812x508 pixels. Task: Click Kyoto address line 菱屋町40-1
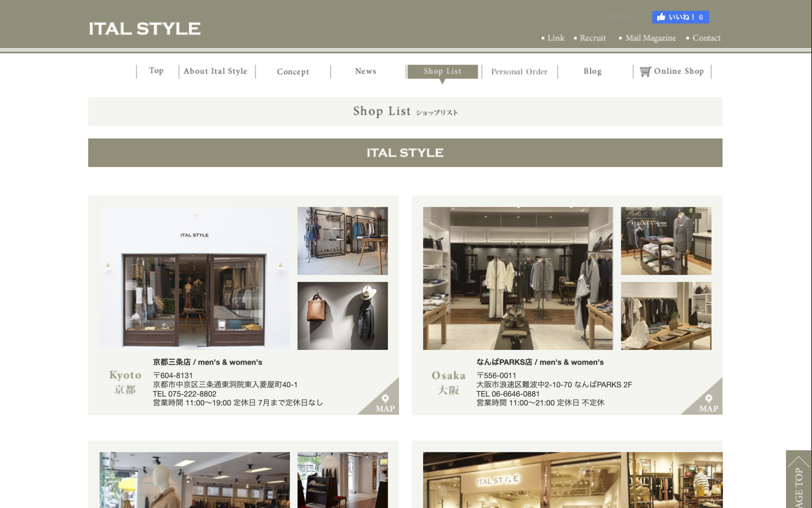click(x=225, y=384)
